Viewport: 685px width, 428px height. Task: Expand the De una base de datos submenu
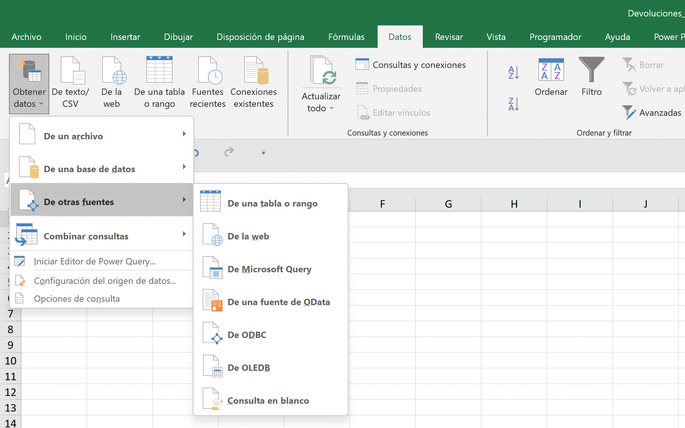[x=101, y=168]
